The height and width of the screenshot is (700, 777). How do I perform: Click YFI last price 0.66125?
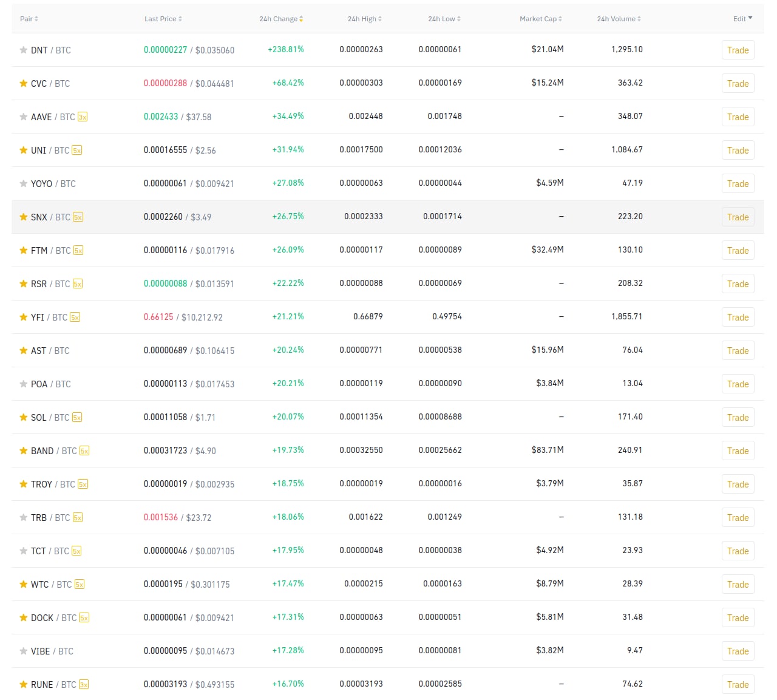point(158,317)
